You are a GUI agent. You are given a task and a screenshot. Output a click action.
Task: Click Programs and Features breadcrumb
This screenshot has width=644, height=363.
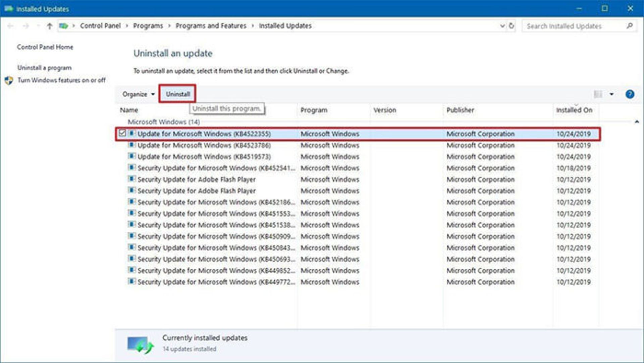coord(211,26)
